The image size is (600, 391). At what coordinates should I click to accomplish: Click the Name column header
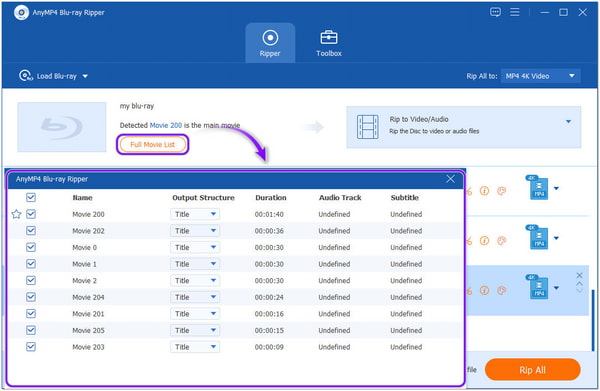pos(82,197)
